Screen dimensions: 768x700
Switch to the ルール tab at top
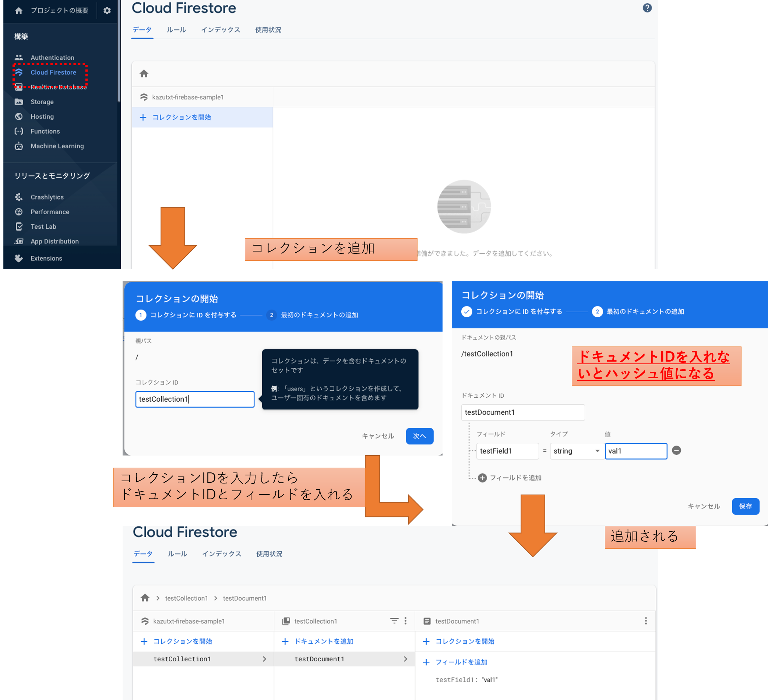176,30
